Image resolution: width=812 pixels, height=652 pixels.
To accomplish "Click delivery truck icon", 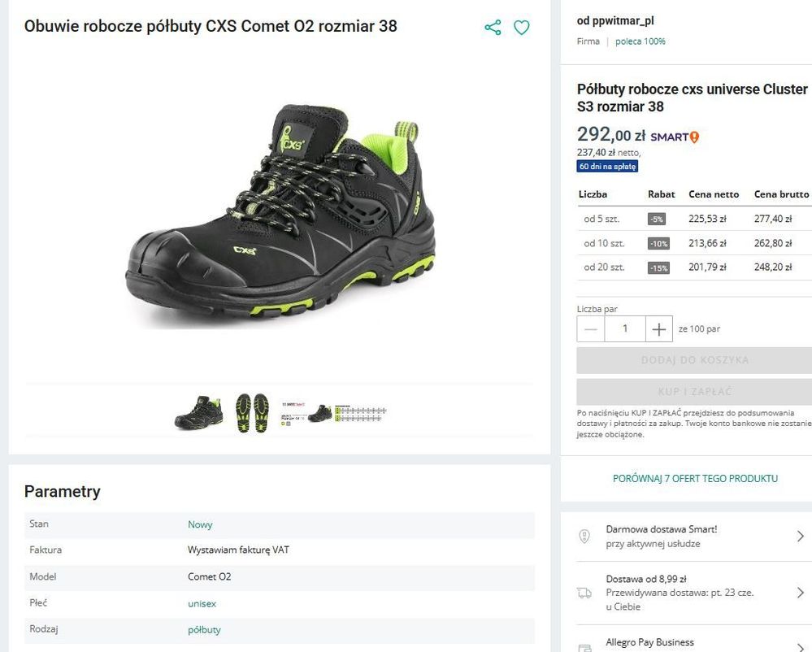I will coord(584,593).
